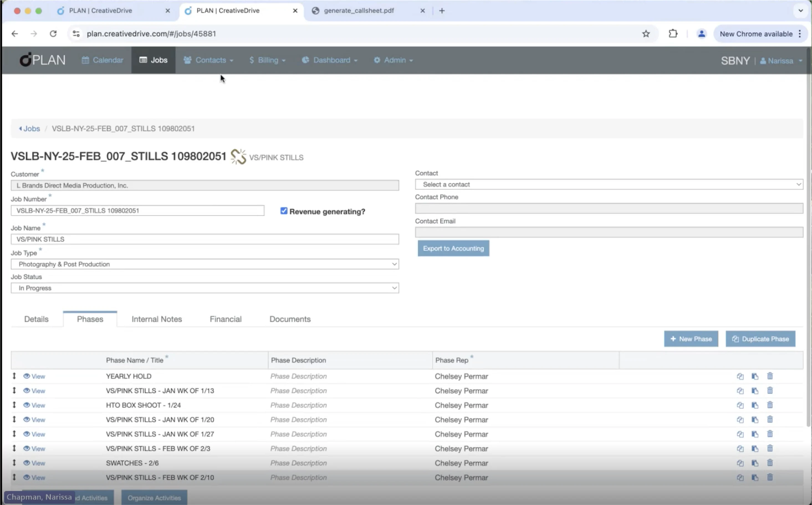Select the Phases tab
Image resolution: width=812 pixels, height=505 pixels.
(90, 319)
